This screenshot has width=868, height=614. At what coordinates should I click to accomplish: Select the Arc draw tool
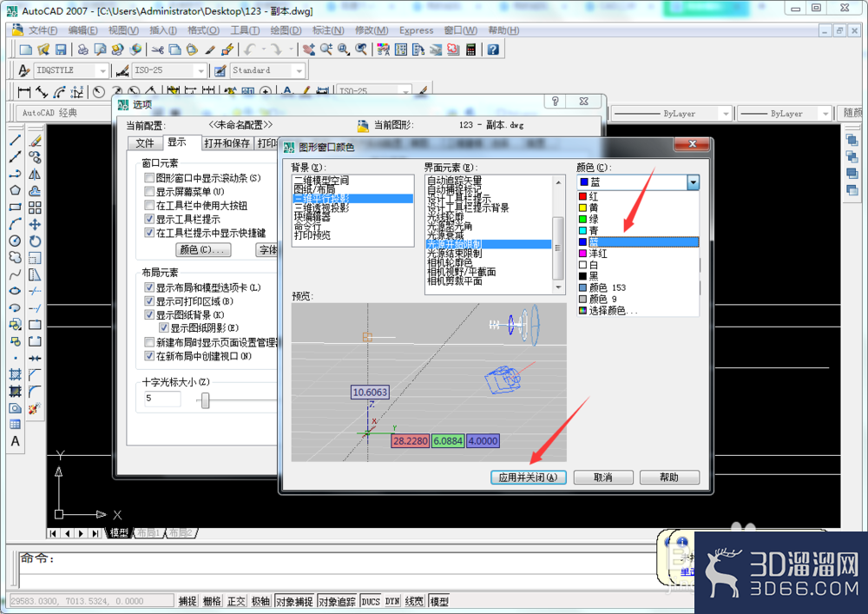pos(15,224)
